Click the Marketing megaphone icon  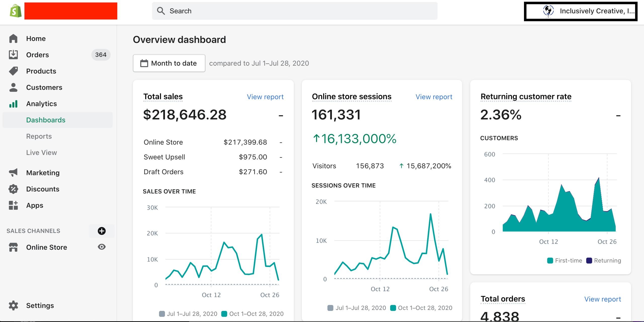pos(13,173)
